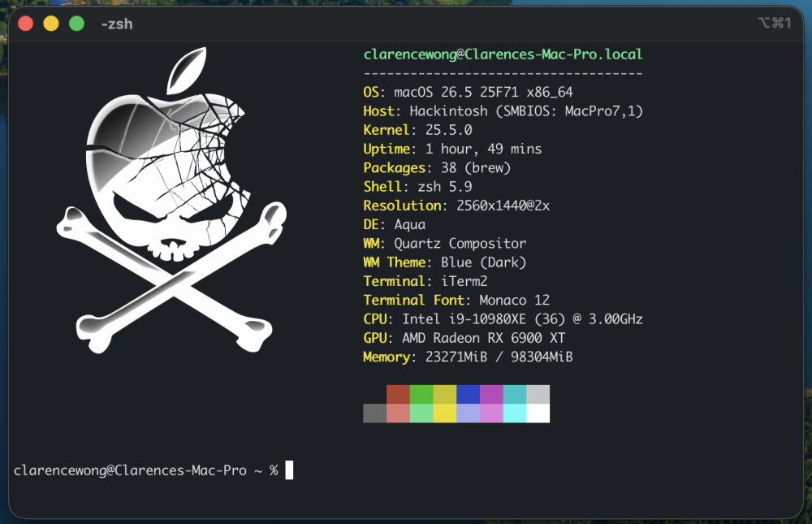Click the Kernel 25.5.0 line

(418, 130)
